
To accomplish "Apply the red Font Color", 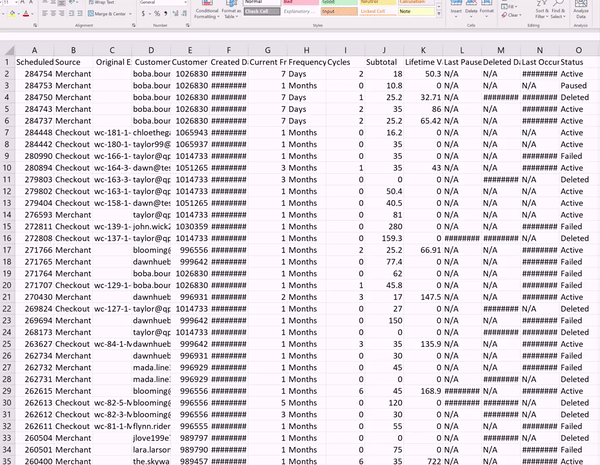I will pyautogui.click(x=26, y=14).
